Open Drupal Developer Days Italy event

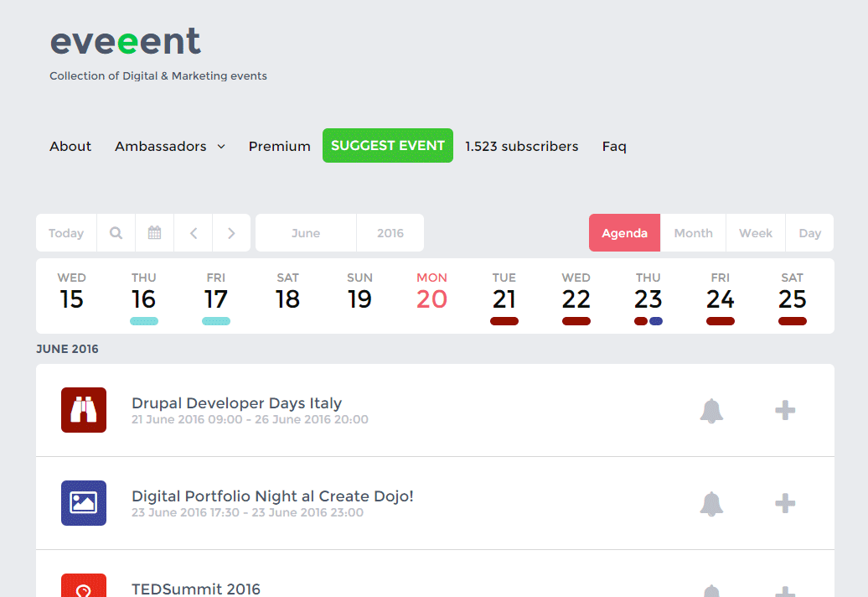coord(236,403)
